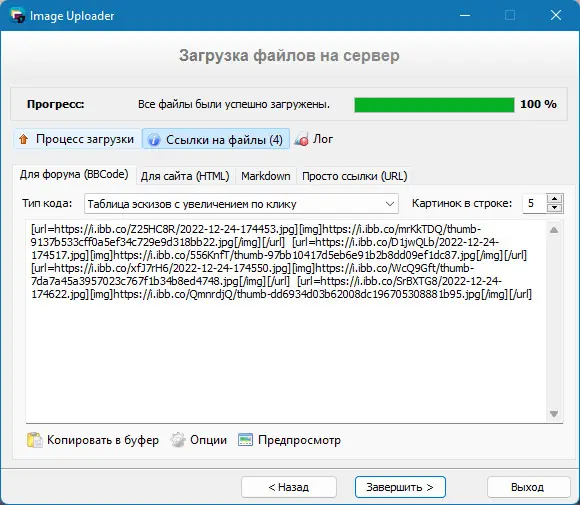This screenshot has height=505, width=580.
Task: Click the Image Uploader app icon in title bar
Action: pyautogui.click(x=17, y=16)
